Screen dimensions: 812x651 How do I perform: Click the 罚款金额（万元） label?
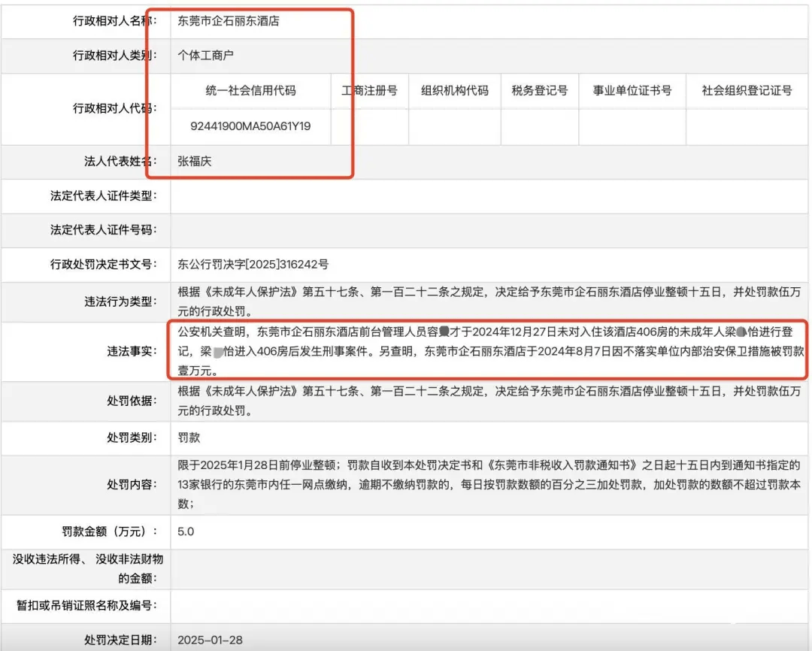click(x=109, y=532)
